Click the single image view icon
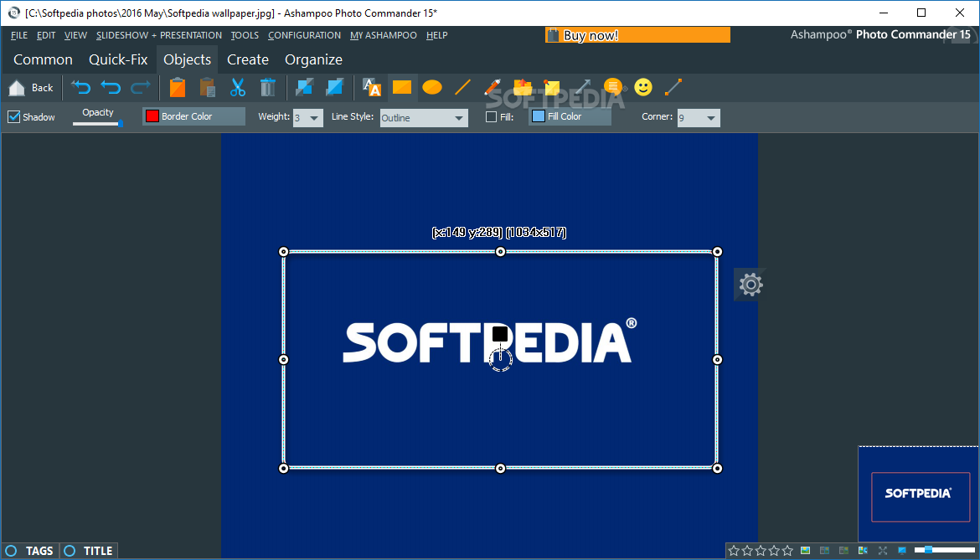980x560 pixels. coord(806,551)
